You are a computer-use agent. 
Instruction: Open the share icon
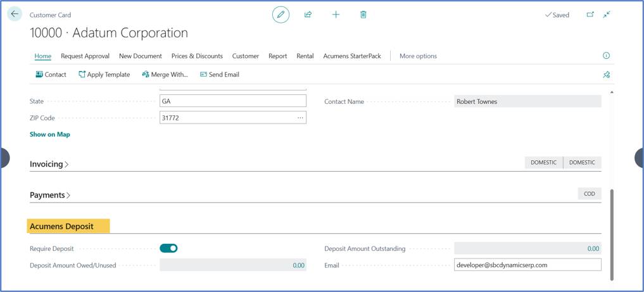(308, 15)
